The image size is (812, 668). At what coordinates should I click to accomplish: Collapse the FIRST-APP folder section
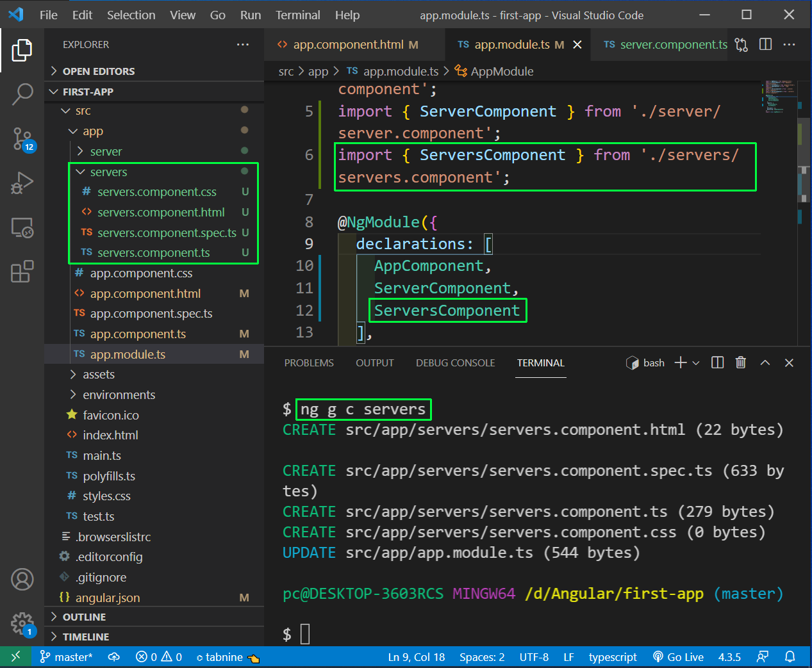[x=154, y=92]
